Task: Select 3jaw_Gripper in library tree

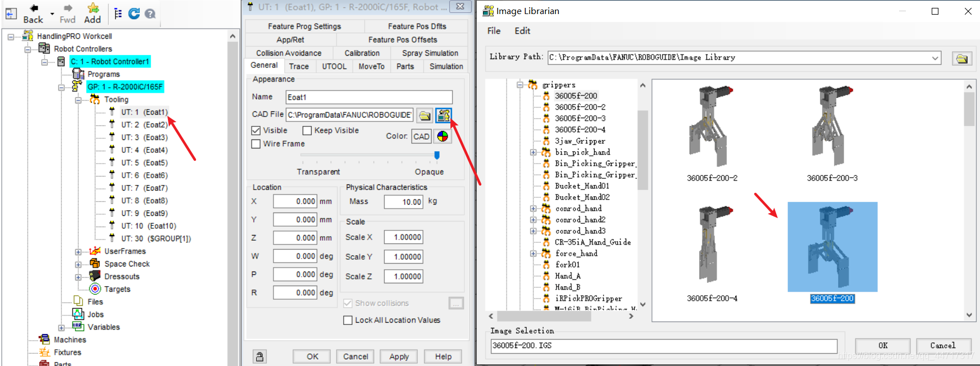Action: [580, 141]
